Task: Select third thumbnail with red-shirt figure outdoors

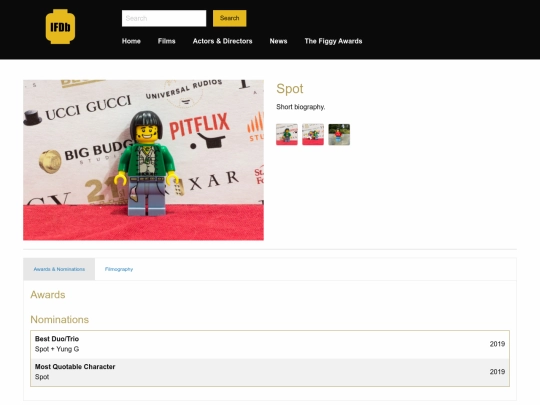Action: click(x=339, y=135)
